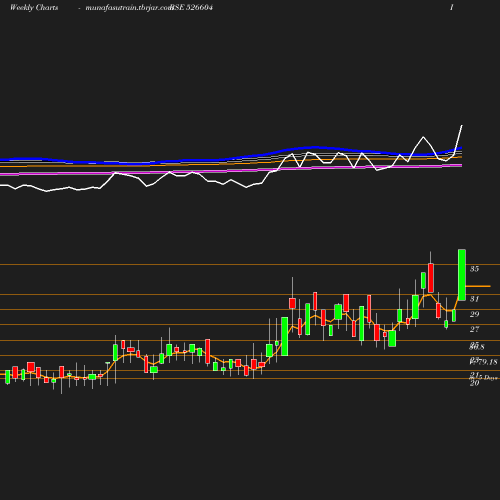Click the price axis label "35"
This screenshot has height=500, width=500.
(x=474, y=269)
